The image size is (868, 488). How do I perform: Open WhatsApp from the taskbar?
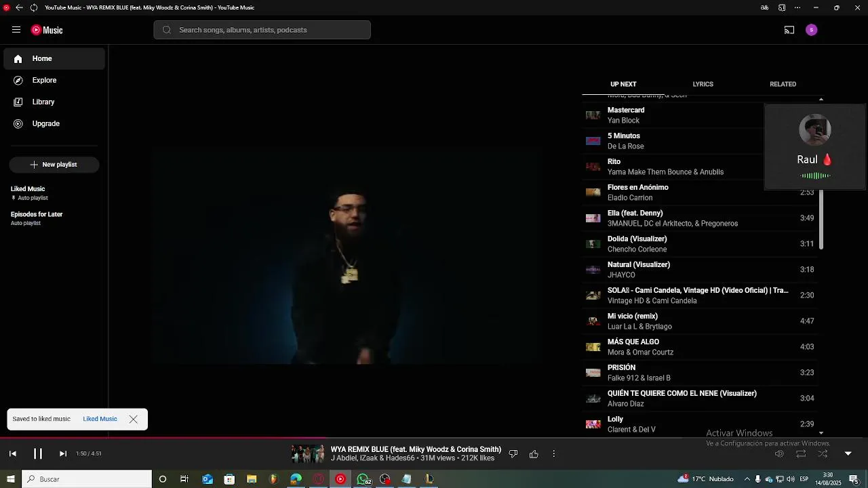(x=363, y=479)
